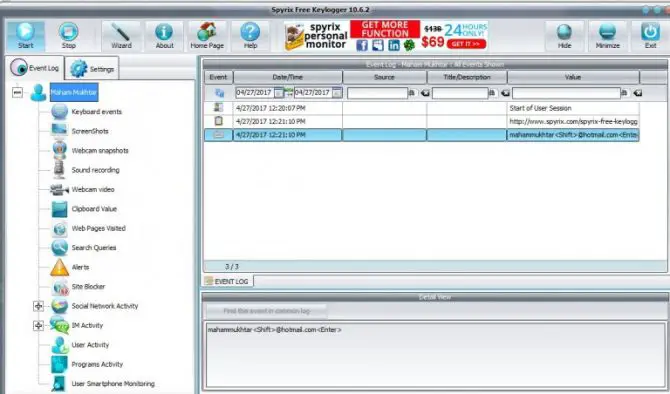This screenshot has width=670, height=394.
Task: Click the Value filter search icon
Action: click(x=625, y=93)
